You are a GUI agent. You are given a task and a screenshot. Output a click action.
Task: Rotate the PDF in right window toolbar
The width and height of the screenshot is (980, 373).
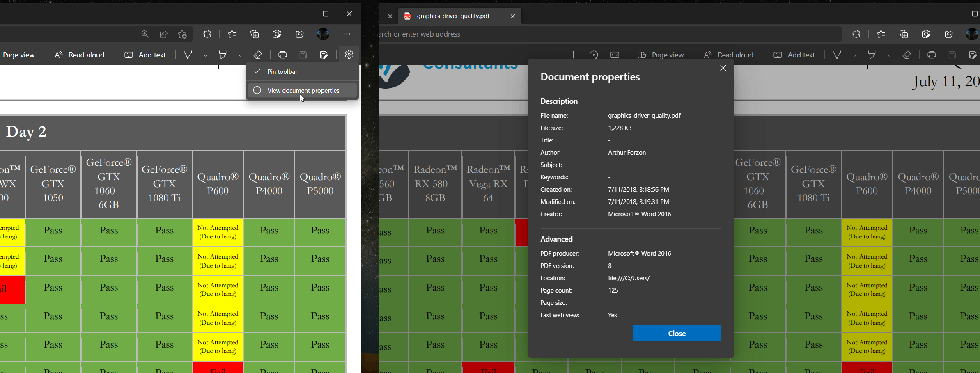tap(594, 55)
